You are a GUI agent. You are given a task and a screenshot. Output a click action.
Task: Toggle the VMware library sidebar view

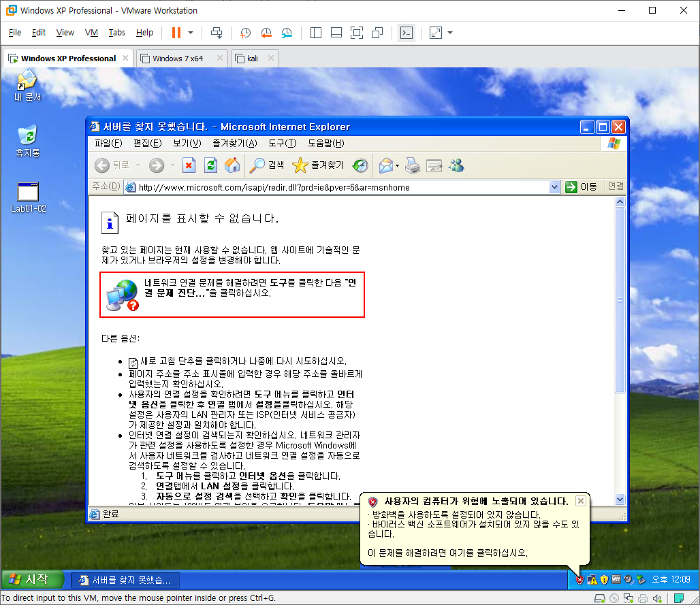[x=316, y=33]
